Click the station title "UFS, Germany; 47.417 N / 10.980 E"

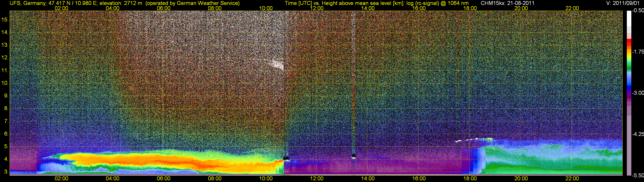click(x=54, y=3)
